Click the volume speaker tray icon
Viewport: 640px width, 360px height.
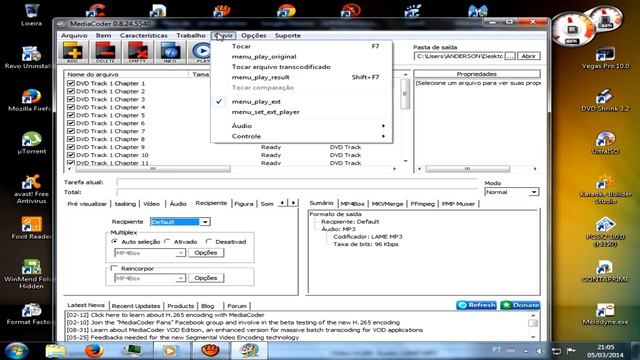click(x=541, y=351)
